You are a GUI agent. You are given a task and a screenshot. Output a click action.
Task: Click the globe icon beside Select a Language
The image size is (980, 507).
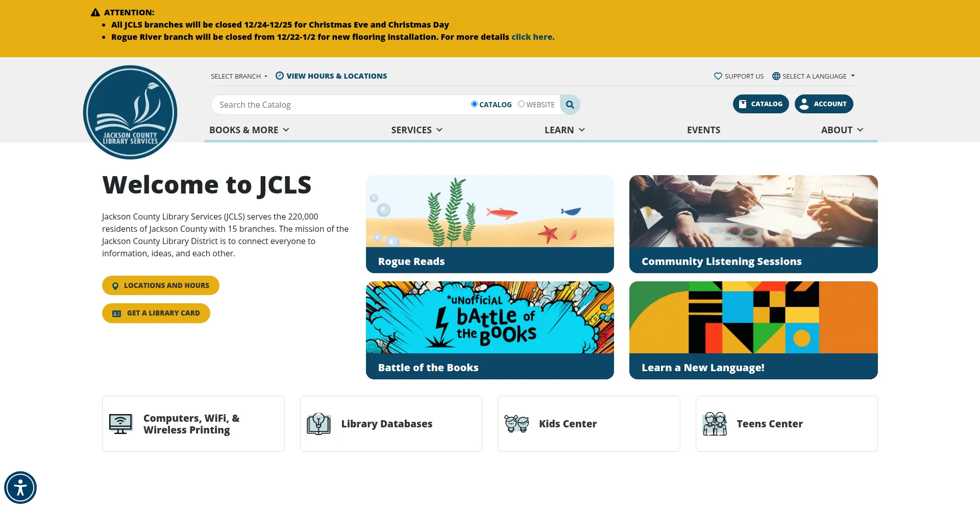(x=776, y=76)
